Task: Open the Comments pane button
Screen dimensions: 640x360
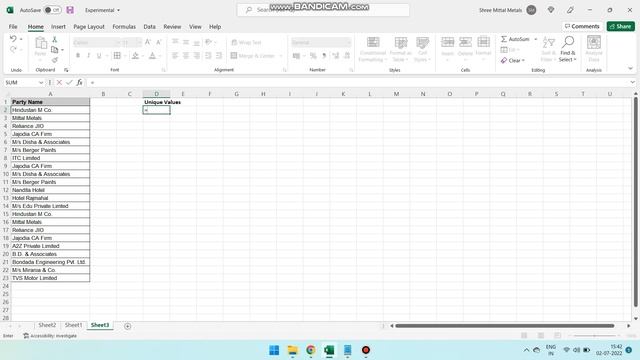Action: (582, 26)
